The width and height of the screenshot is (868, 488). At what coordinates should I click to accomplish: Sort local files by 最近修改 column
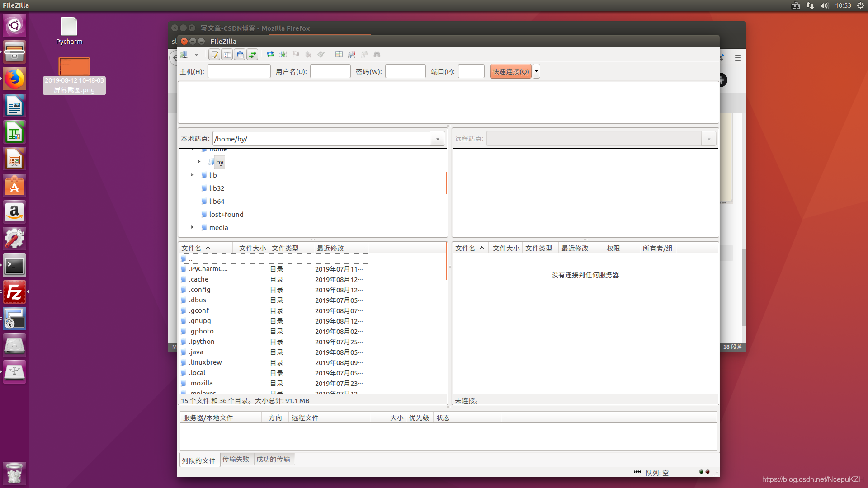coord(330,248)
